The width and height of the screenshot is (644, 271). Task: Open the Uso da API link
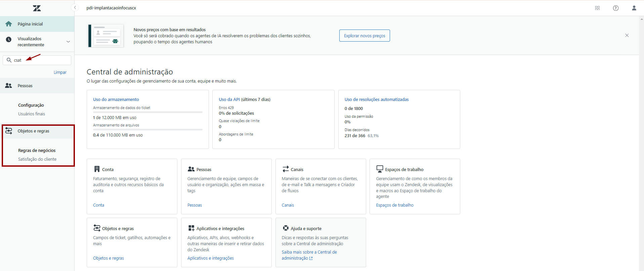point(229,99)
